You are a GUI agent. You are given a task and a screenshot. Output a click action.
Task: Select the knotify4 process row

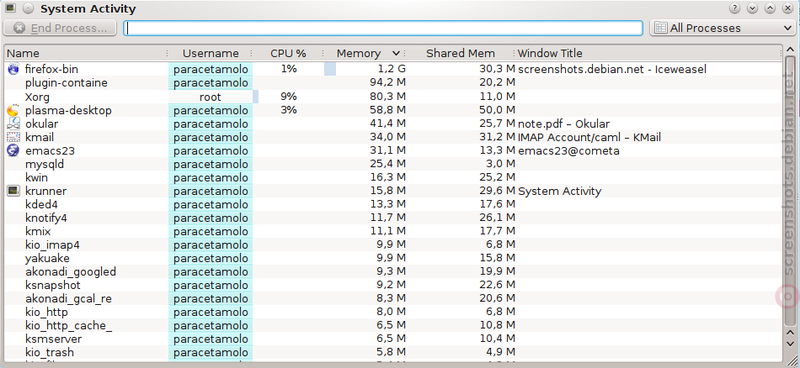393,218
